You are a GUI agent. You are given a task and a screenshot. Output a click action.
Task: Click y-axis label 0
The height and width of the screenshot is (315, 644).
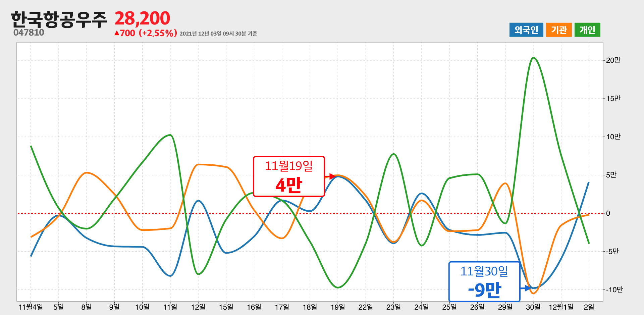608,213
